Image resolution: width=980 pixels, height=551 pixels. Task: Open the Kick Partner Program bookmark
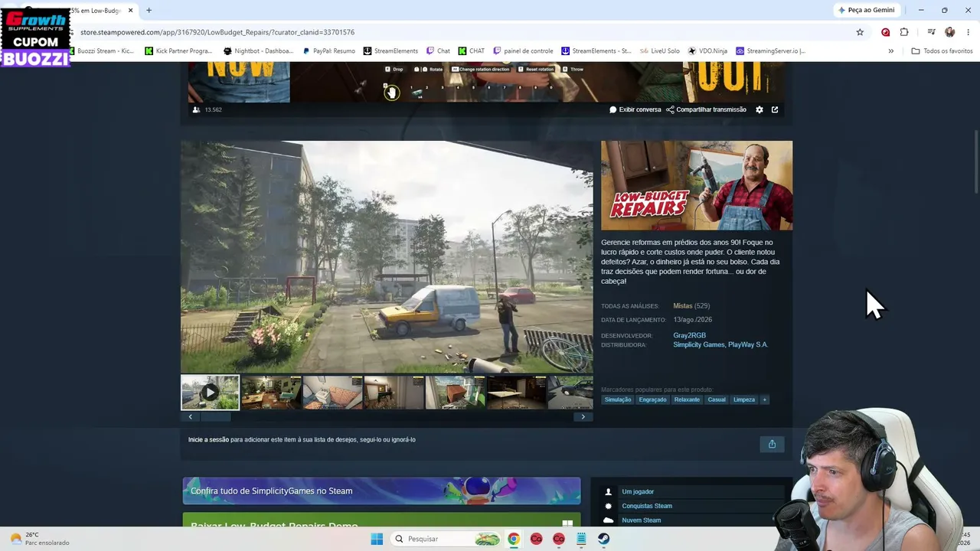click(178, 51)
